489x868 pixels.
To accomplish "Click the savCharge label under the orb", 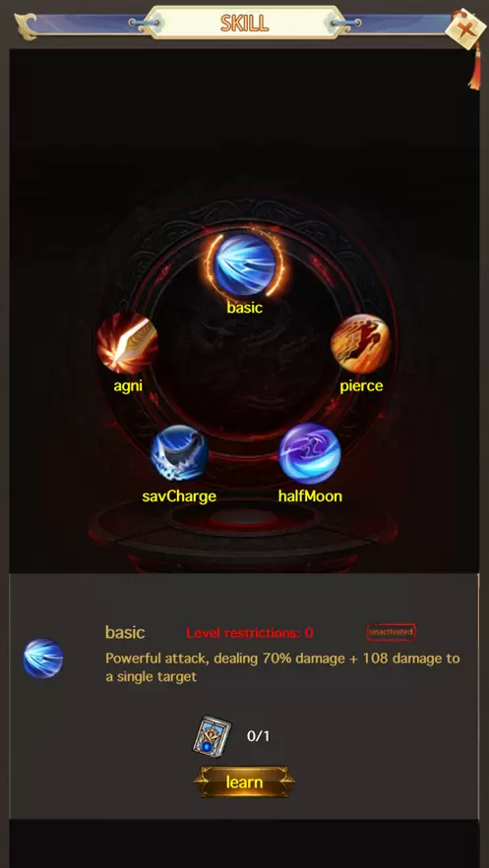I will [179, 496].
